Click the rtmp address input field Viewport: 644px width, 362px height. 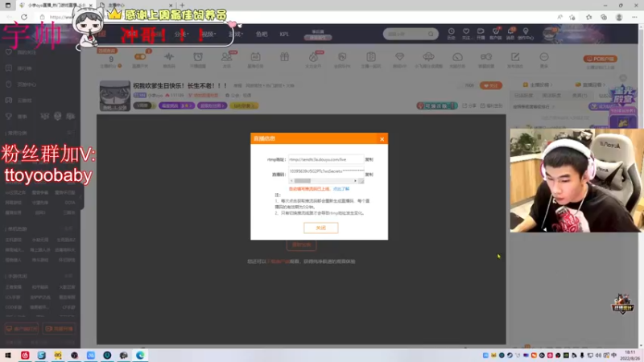tap(326, 159)
